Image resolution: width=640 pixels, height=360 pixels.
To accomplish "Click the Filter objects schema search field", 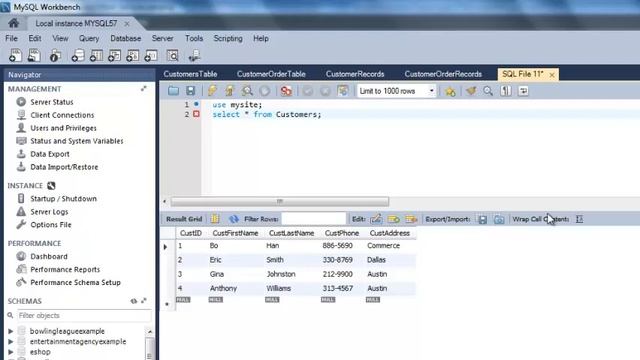I will pos(84,316).
